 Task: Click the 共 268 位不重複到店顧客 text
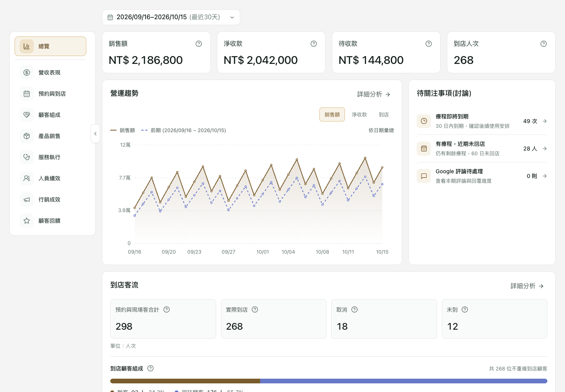click(518, 368)
